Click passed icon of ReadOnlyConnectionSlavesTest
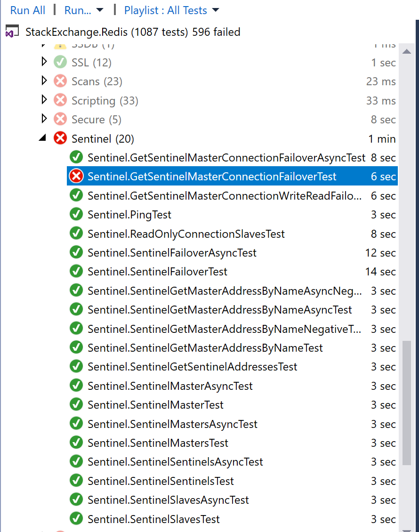Screen dimensions: 419x532 tap(76, 233)
